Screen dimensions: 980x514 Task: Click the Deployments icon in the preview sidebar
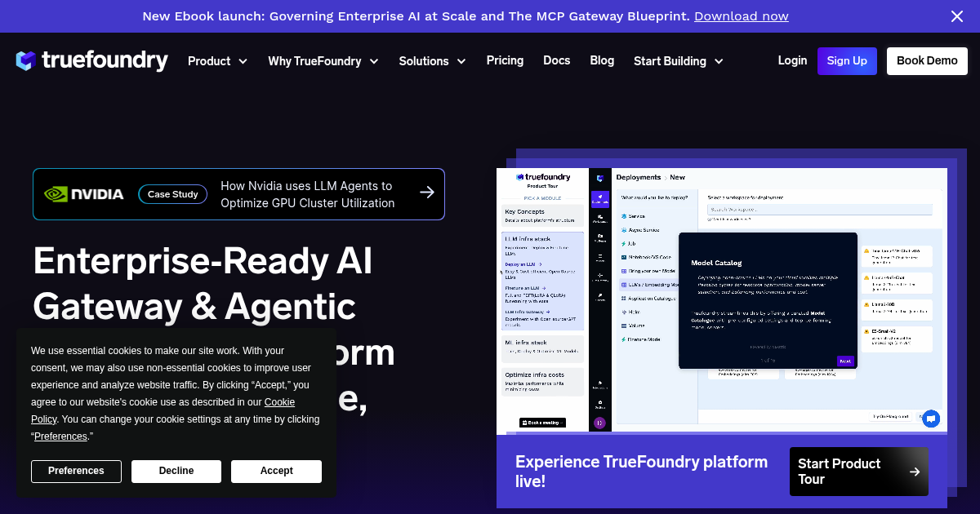599,199
